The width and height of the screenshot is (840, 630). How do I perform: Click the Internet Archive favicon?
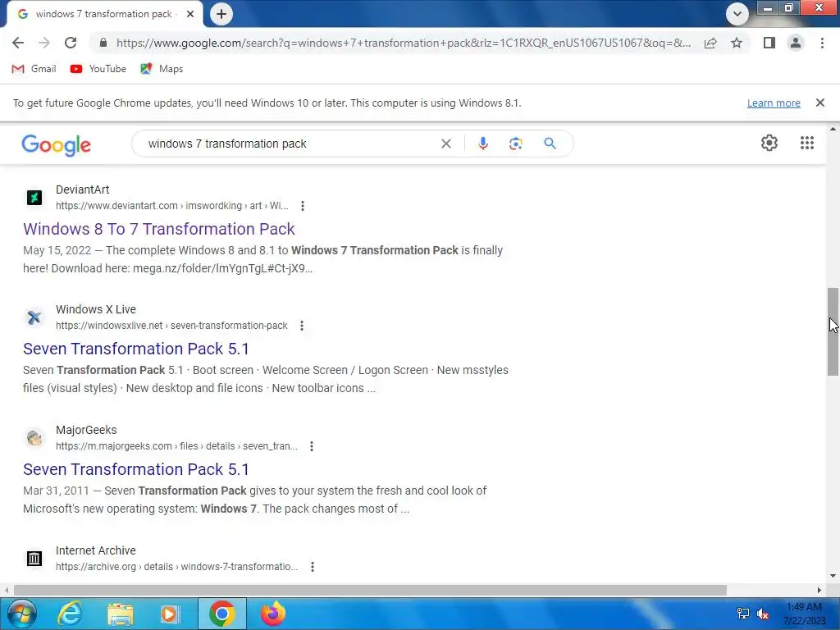(34, 559)
